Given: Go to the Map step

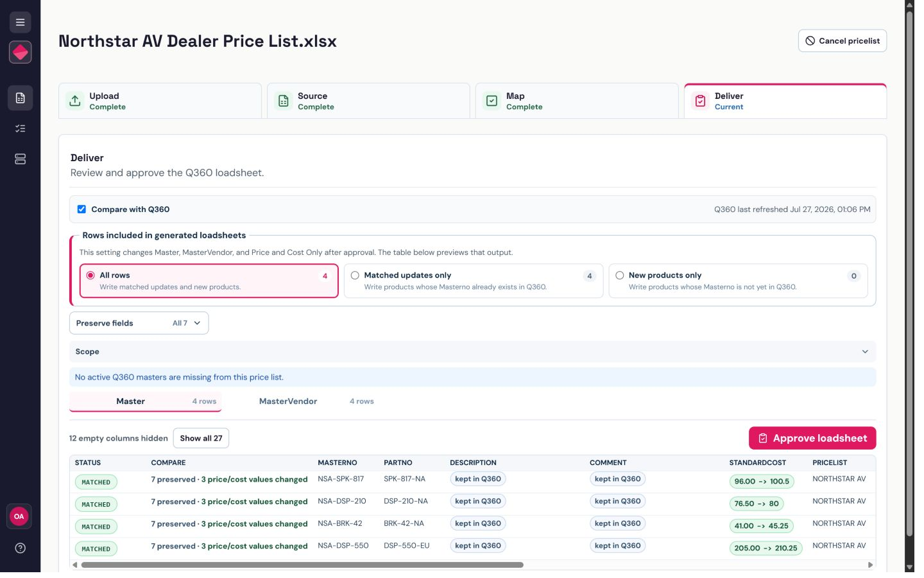Looking at the screenshot, I should point(577,101).
